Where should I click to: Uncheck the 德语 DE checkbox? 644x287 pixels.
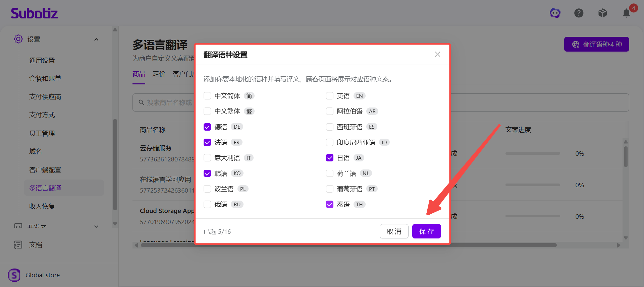207,127
